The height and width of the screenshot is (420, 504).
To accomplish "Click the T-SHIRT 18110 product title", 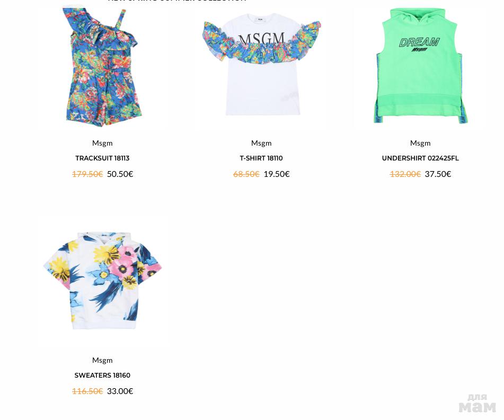I will [x=261, y=158].
